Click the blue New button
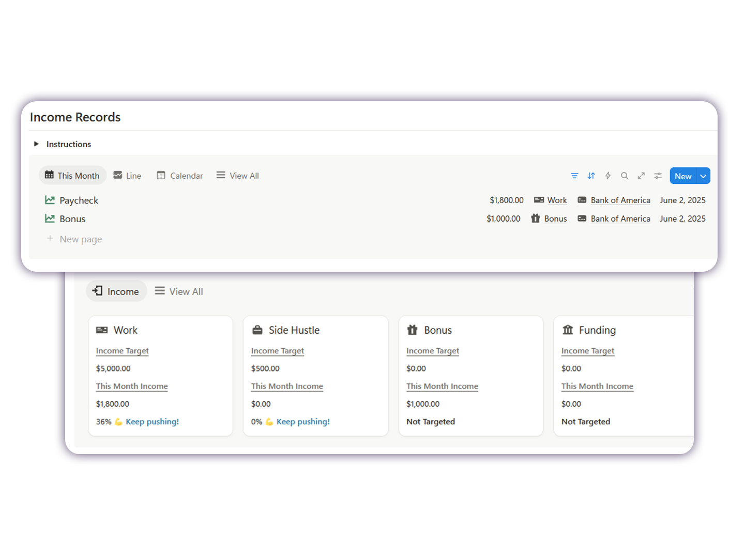 682,176
